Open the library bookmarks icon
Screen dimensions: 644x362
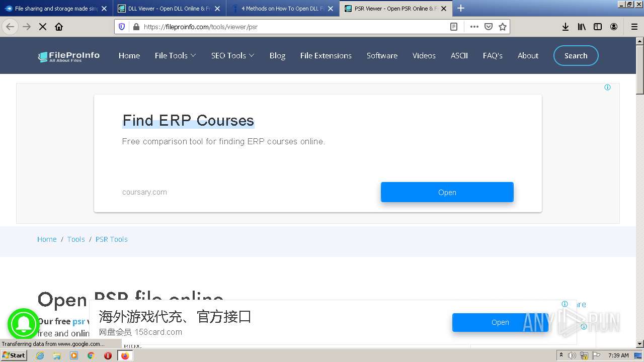pos(582,27)
